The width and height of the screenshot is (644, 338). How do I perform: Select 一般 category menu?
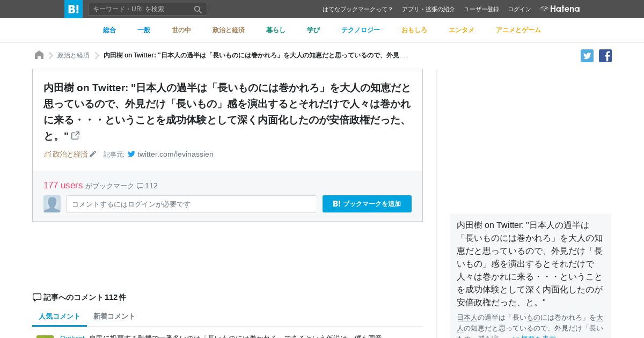pos(144,30)
